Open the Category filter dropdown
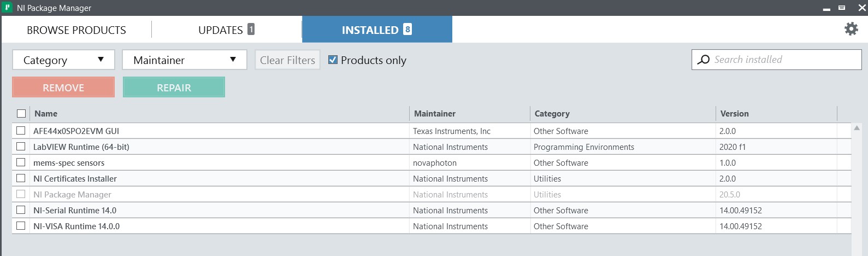This screenshot has width=868, height=256. click(x=63, y=60)
